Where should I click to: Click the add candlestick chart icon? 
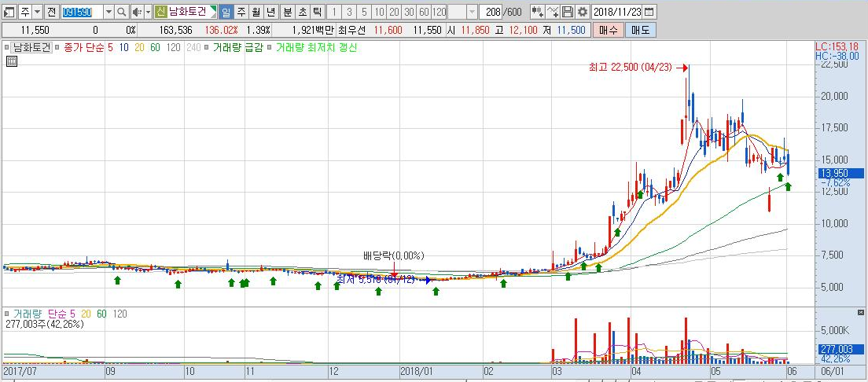pos(537,12)
